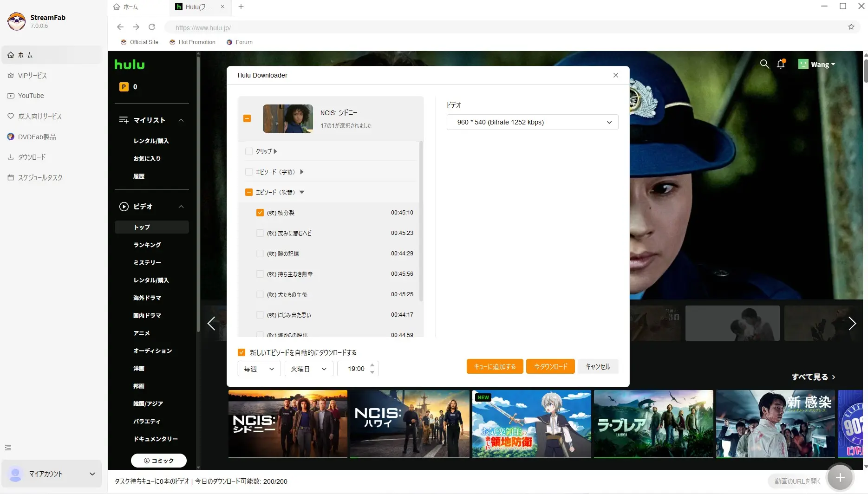Open the 火曜日 weekday dropdown

click(309, 369)
